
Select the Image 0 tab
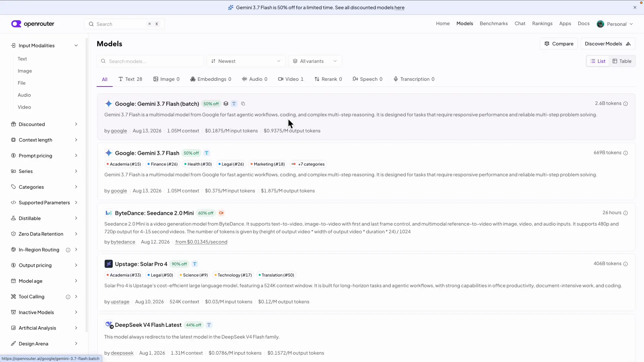coord(166,79)
